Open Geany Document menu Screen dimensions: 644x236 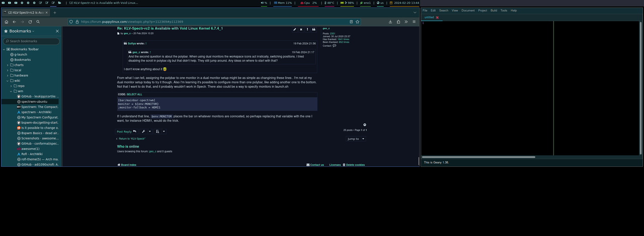click(468, 10)
